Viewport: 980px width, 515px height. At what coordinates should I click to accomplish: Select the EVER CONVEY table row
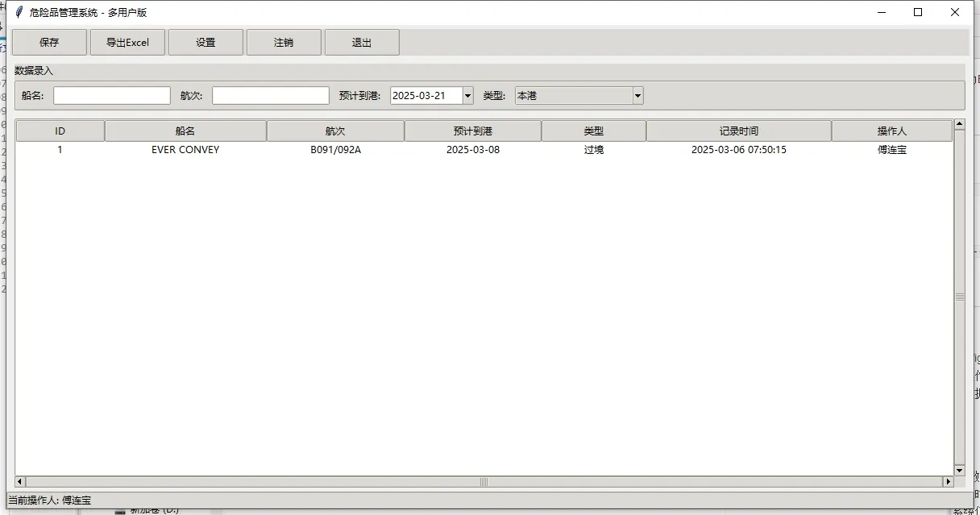pyautogui.click(x=322, y=149)
